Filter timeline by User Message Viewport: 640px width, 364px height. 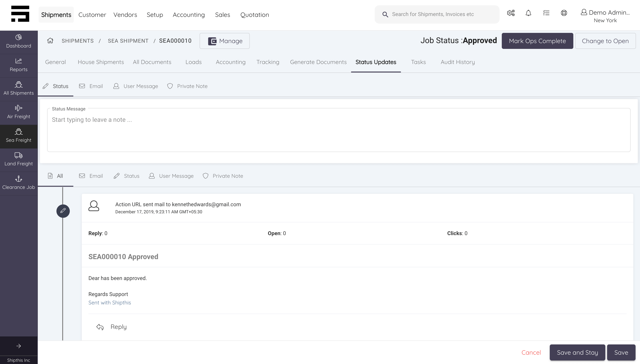point(171,176)
